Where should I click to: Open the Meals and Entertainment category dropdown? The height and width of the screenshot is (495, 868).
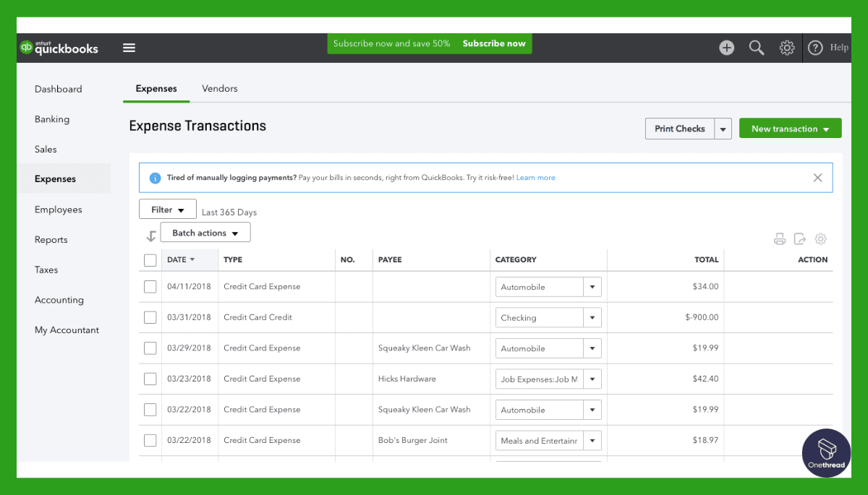pos(592,440)
